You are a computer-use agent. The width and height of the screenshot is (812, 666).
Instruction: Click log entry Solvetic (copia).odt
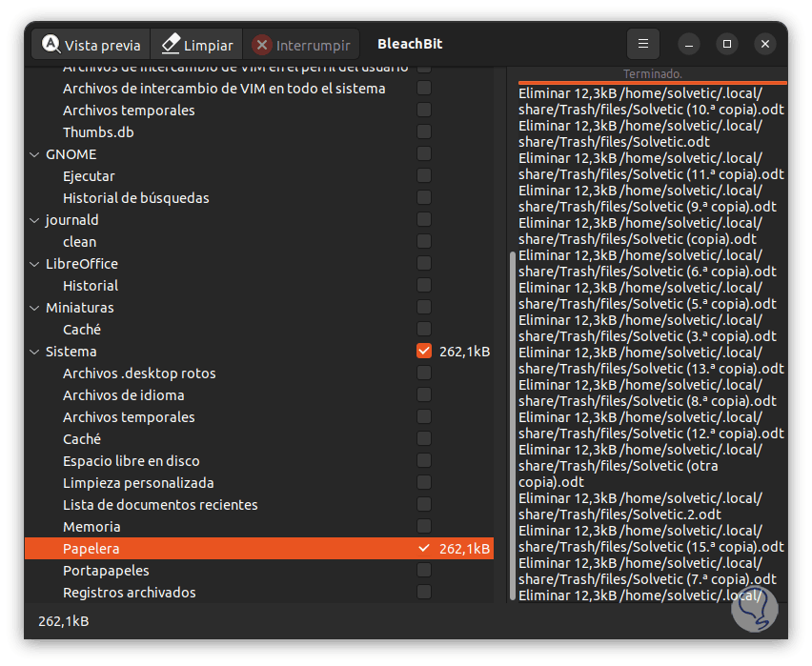coord(640,231)
